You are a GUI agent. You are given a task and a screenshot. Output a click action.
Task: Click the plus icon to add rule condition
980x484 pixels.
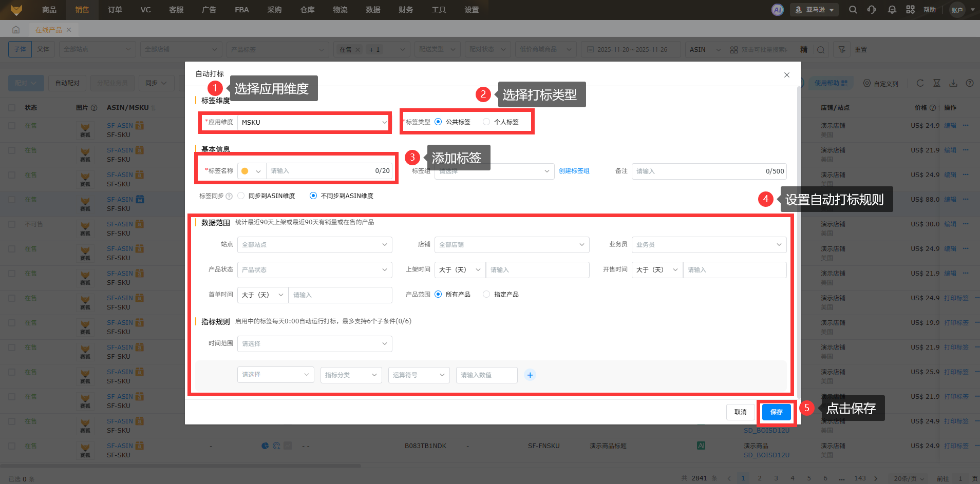(530, 375)
